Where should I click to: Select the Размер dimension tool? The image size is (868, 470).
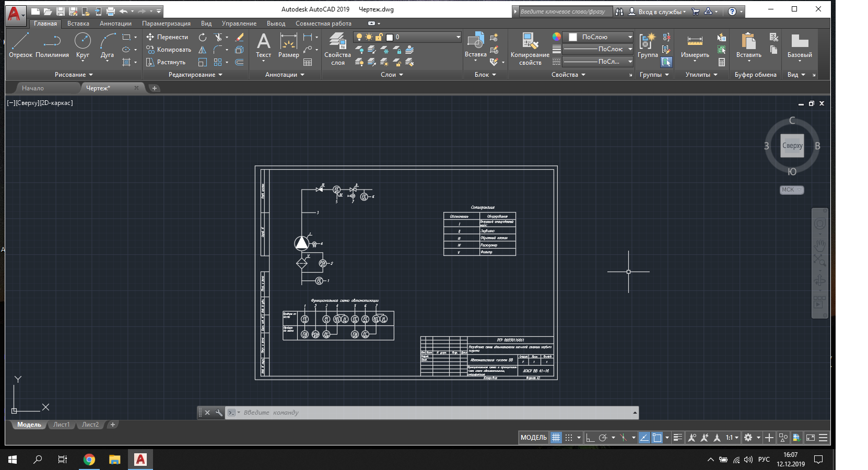[x=288, y=45]
